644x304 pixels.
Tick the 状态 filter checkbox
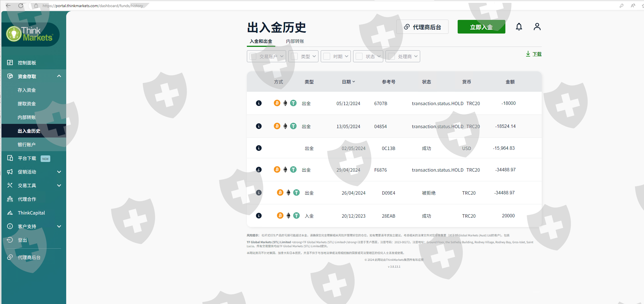pyautogui.click(x=359, y=56)
